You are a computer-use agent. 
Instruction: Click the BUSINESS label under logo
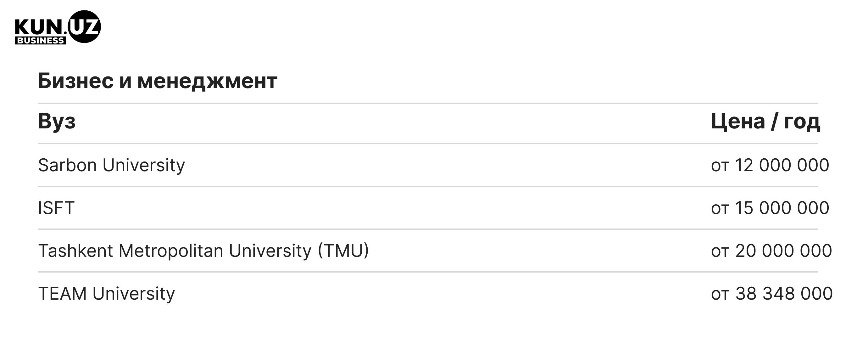(x=41, y=41)
